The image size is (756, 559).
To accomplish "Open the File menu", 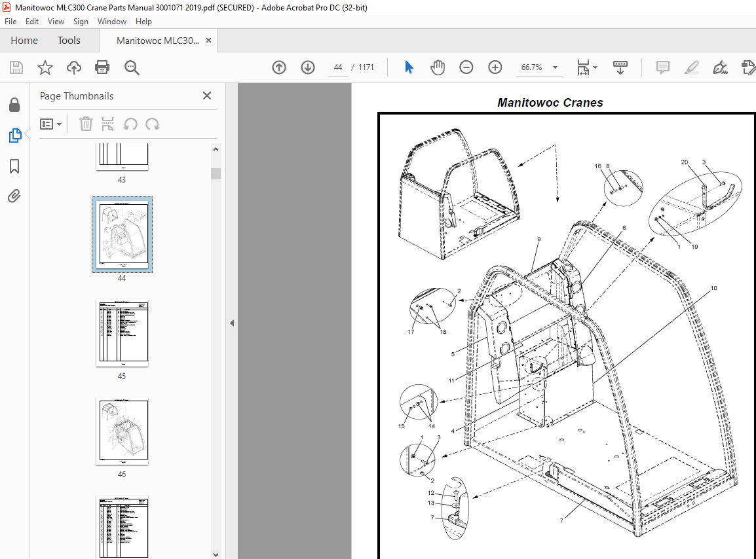I will pyautogui.click(x=10, y=22).
